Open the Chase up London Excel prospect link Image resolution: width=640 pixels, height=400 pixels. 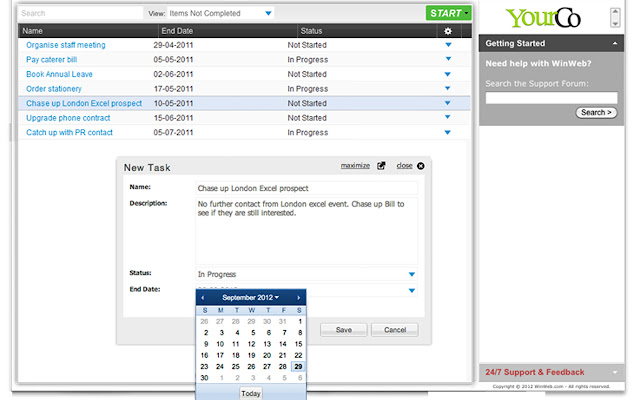[84, 103]
